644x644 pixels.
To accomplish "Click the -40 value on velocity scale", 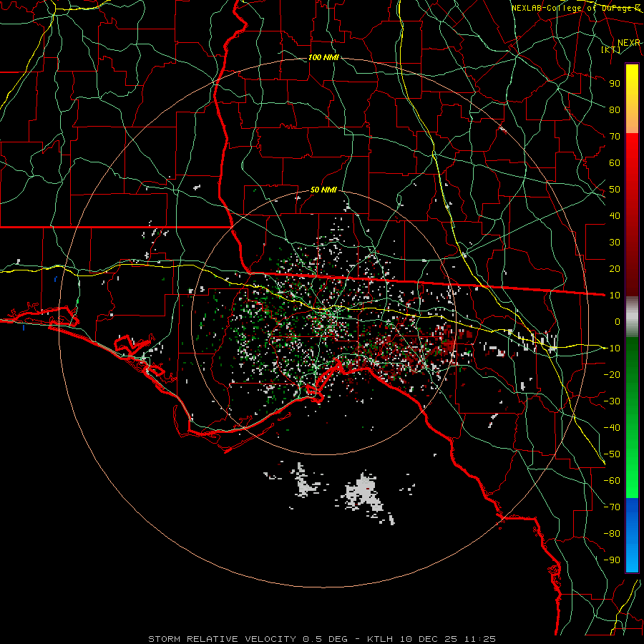I will pyautogui.click(x=612, y=428).
